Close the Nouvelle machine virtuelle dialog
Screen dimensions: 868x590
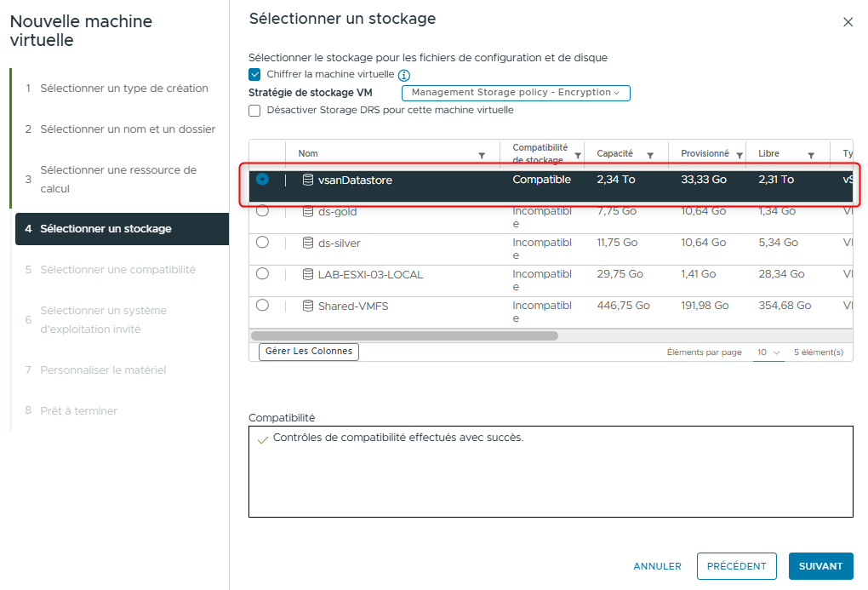pyautogui.click(x=848, y=22)
